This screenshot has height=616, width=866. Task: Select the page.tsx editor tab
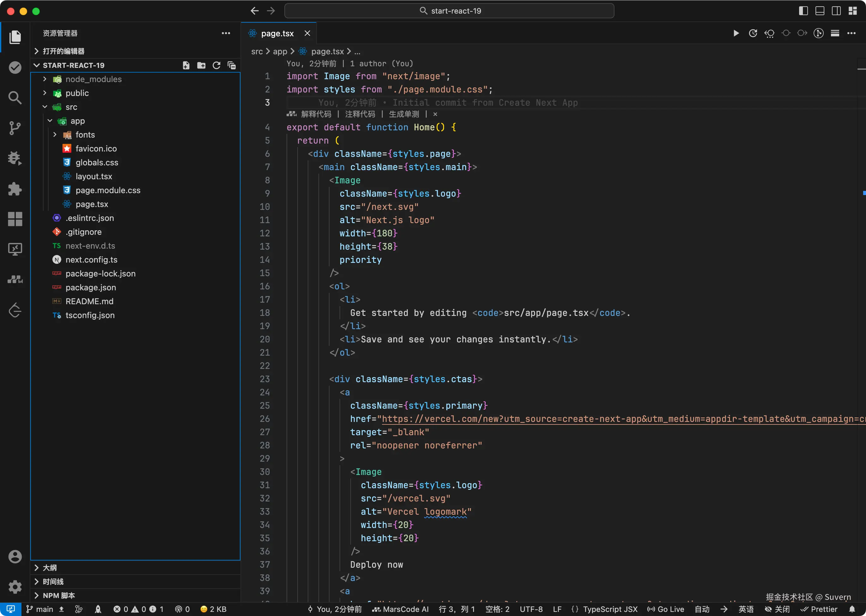[277, 33]
